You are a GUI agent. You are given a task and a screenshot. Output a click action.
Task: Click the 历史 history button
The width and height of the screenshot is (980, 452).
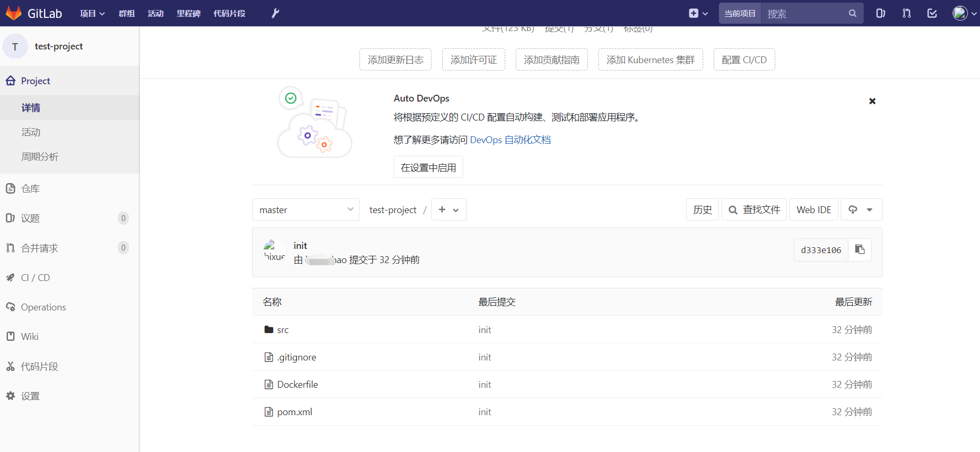pyautogui.click(x=703, y=209)
